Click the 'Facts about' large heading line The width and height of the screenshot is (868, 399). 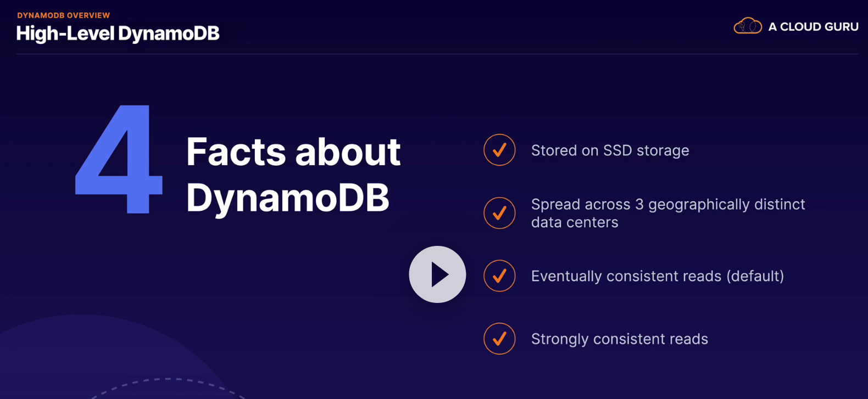tap(293, 151)
